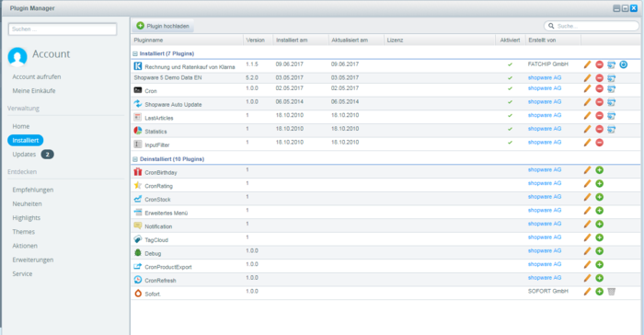Reinstall the Statistics plugin
The width and height of the screenshot is (644, 335).
[x=612, y=130]
